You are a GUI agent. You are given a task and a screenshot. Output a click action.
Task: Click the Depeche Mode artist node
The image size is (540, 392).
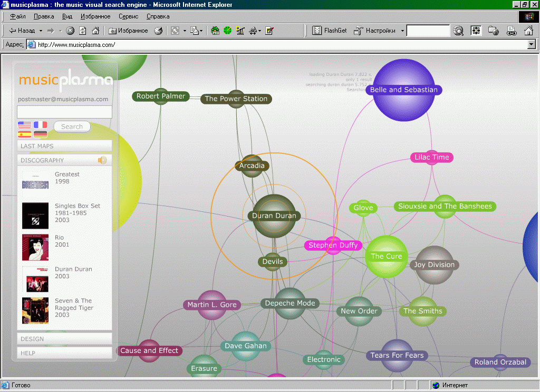[x=290, y=303]
